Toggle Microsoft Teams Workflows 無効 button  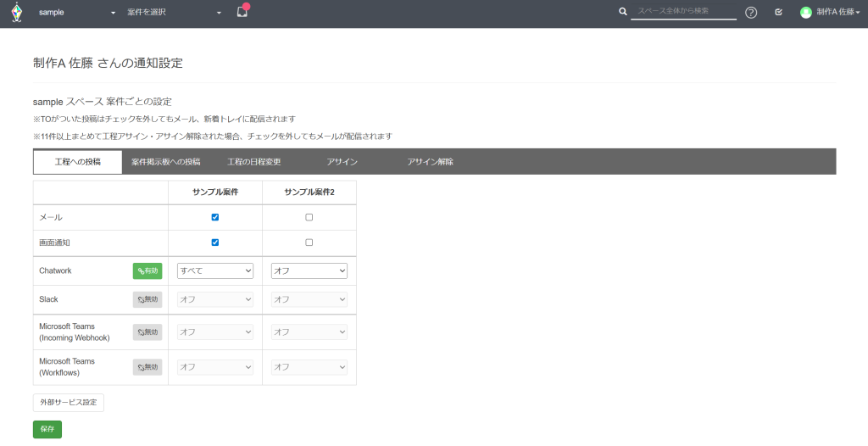coord(147,367)
